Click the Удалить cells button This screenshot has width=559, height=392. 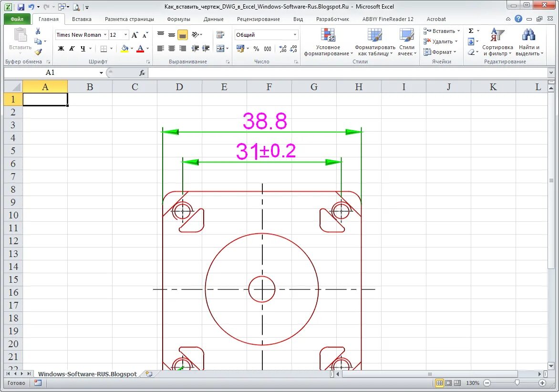click(x=440, y=41)
